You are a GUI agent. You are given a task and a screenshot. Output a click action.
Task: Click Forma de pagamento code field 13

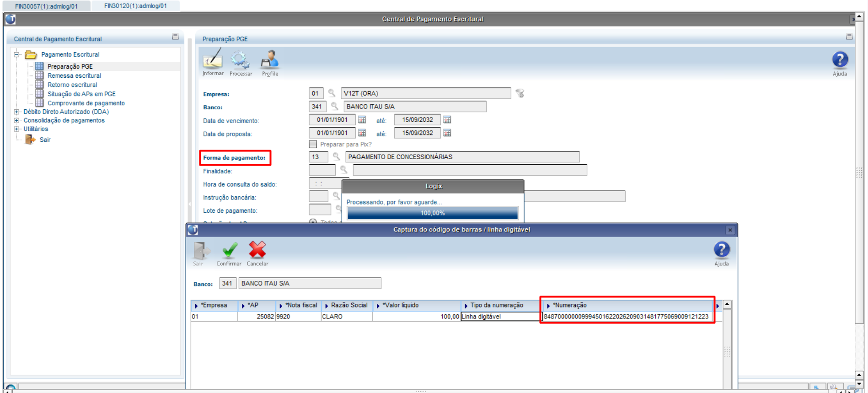[x=318, y=157]
